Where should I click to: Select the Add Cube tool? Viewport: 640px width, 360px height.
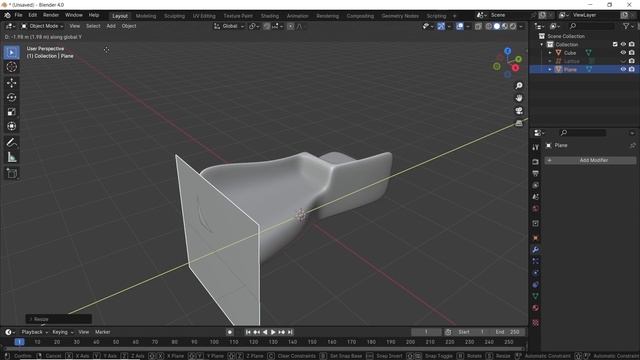[11, 173]
